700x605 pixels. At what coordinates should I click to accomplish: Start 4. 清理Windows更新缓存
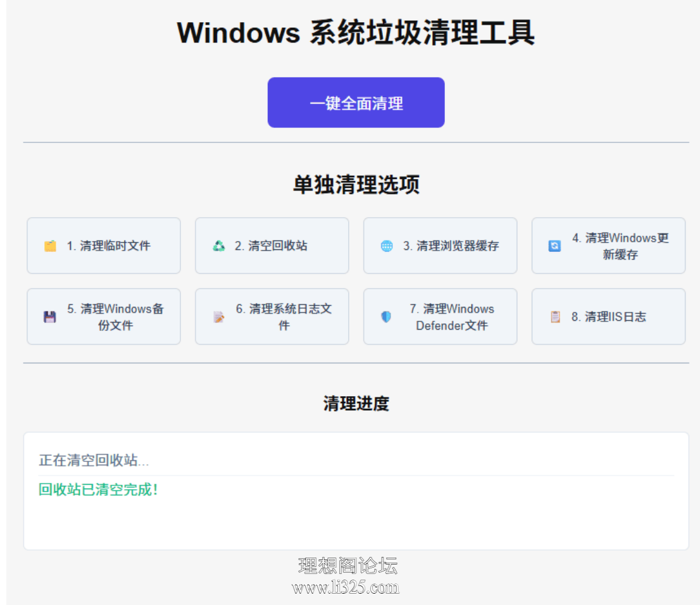[x=608, y=246]
